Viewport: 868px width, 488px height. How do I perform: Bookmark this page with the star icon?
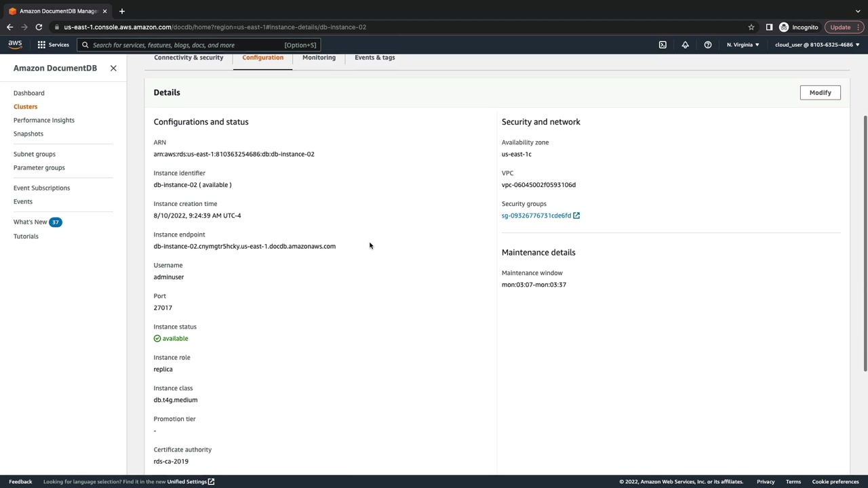tap(751, 27)
